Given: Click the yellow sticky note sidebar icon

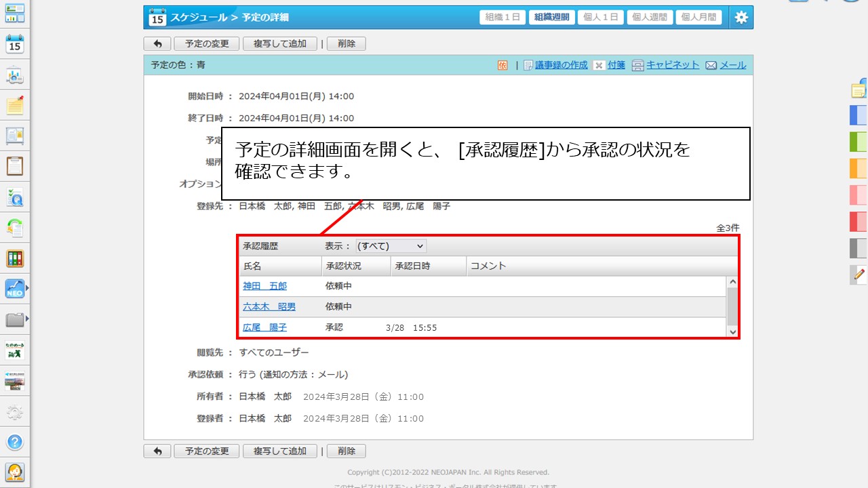Looking at the screenshot, I should tap(15, 106).
